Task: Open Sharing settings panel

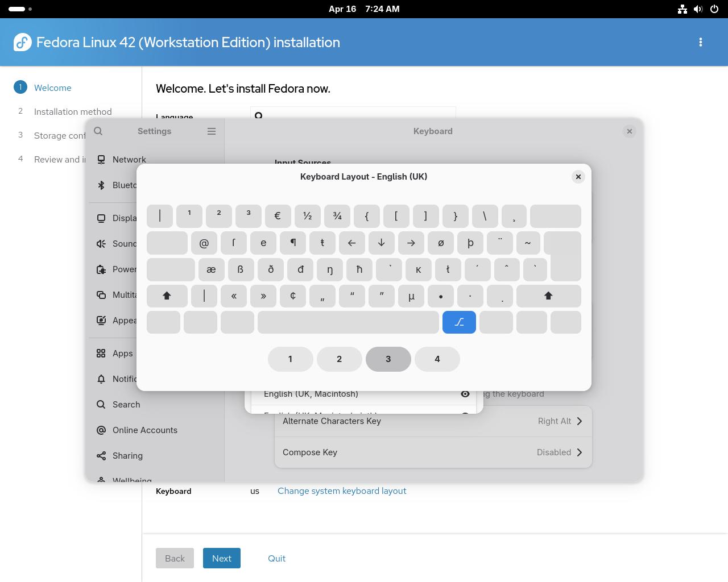Action: click(156, 456)
